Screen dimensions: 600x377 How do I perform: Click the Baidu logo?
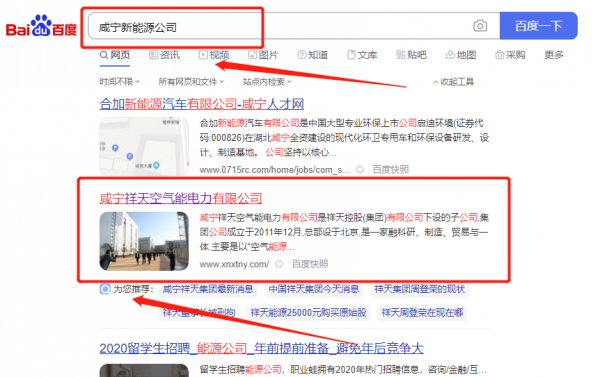coord(41,26)
